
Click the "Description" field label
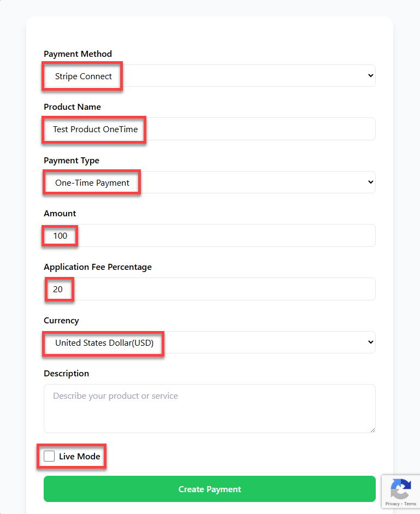(66, 374)
